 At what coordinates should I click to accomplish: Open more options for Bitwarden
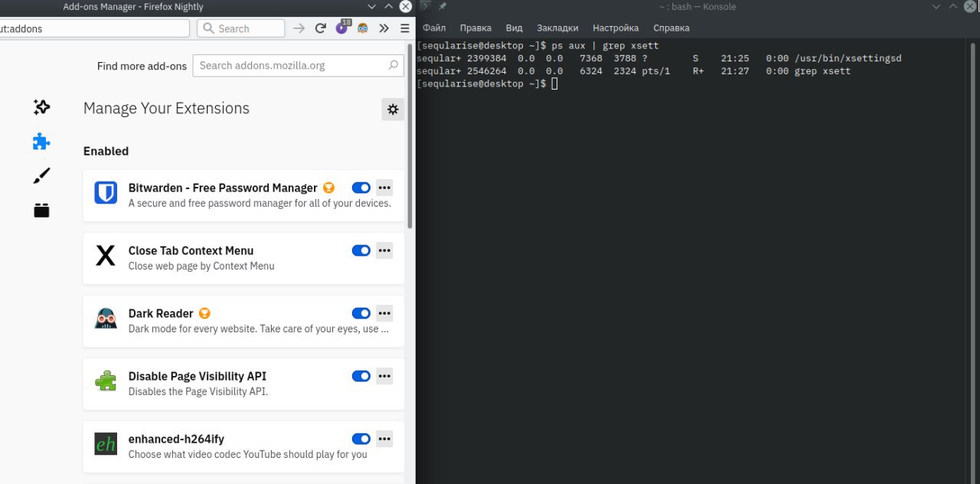coord(384,188)
